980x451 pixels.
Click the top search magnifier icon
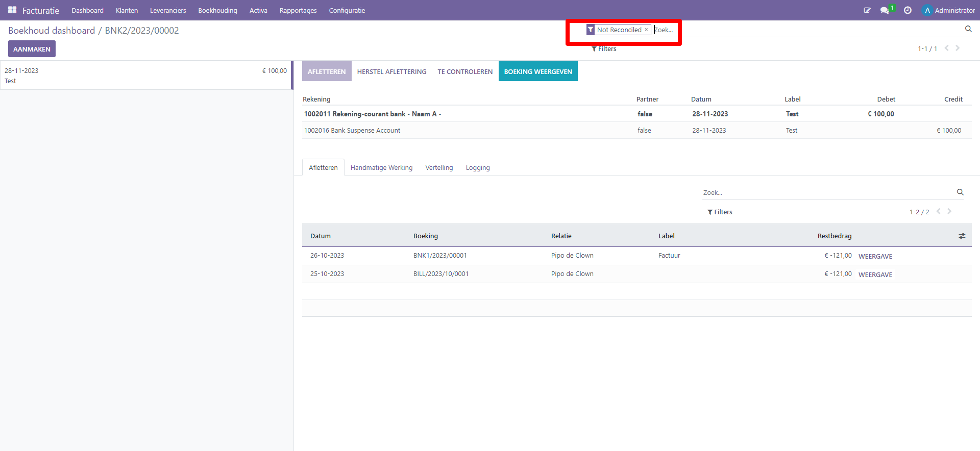click(968, 29)
